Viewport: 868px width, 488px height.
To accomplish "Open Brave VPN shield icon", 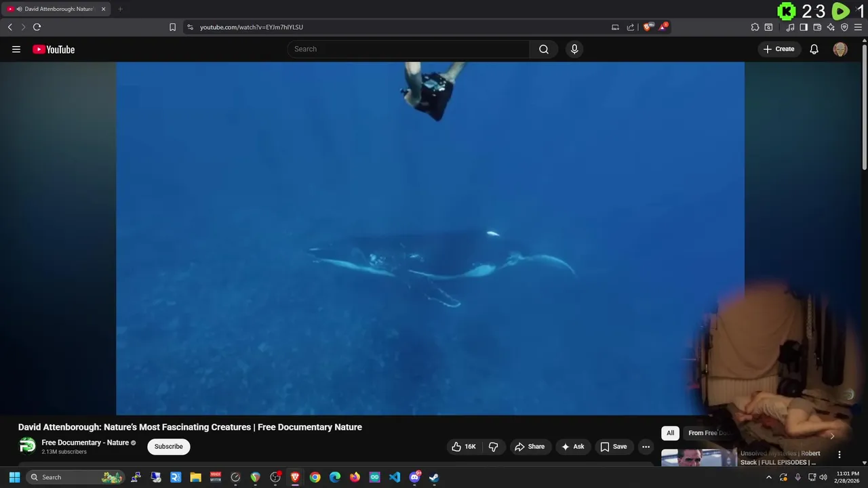I will [x=844, y=27].
